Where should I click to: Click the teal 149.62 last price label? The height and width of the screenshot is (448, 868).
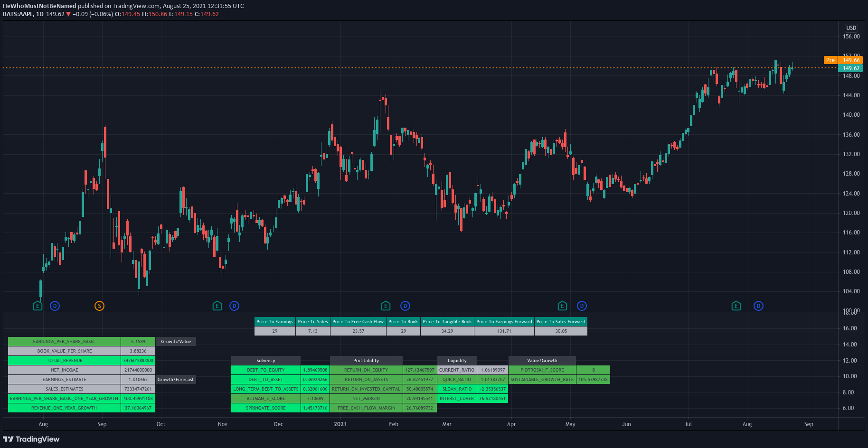click(850, 68)
